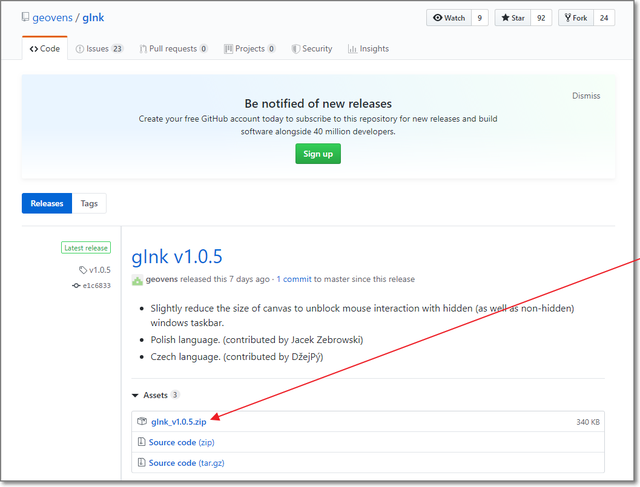
Task: Download the glnk_v1.0.5.zip asset
Action: [x=178, y=422]
